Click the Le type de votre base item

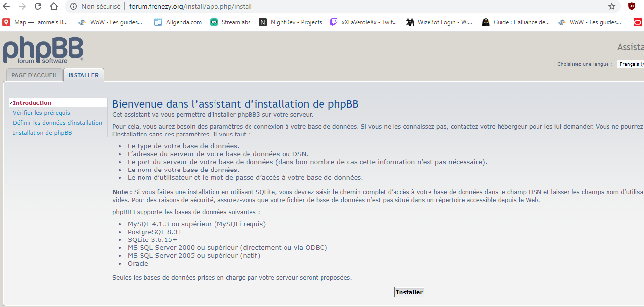[183, 146]
